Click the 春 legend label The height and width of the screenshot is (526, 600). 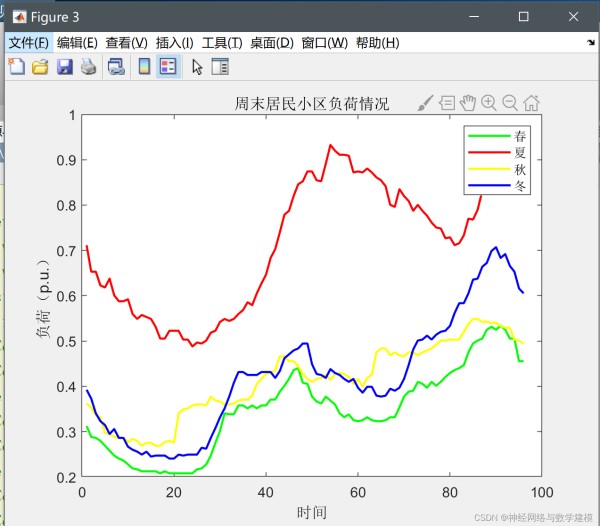(x=520, y=136)
